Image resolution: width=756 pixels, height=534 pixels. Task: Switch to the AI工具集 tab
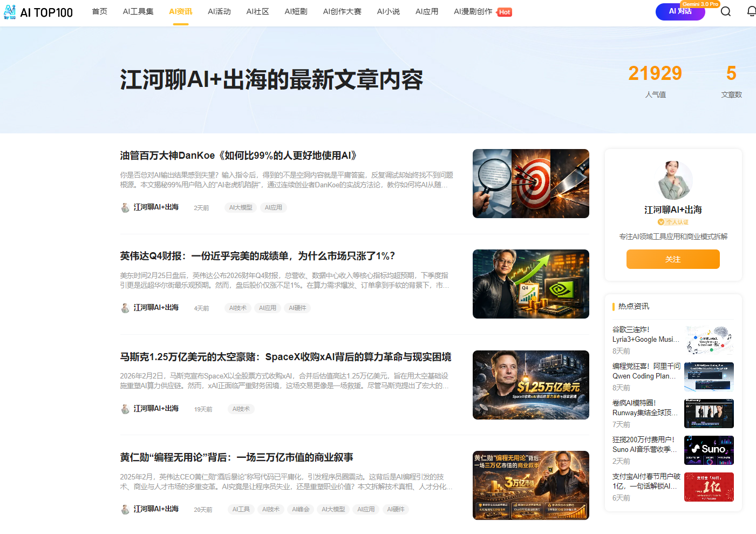(138, 12)
